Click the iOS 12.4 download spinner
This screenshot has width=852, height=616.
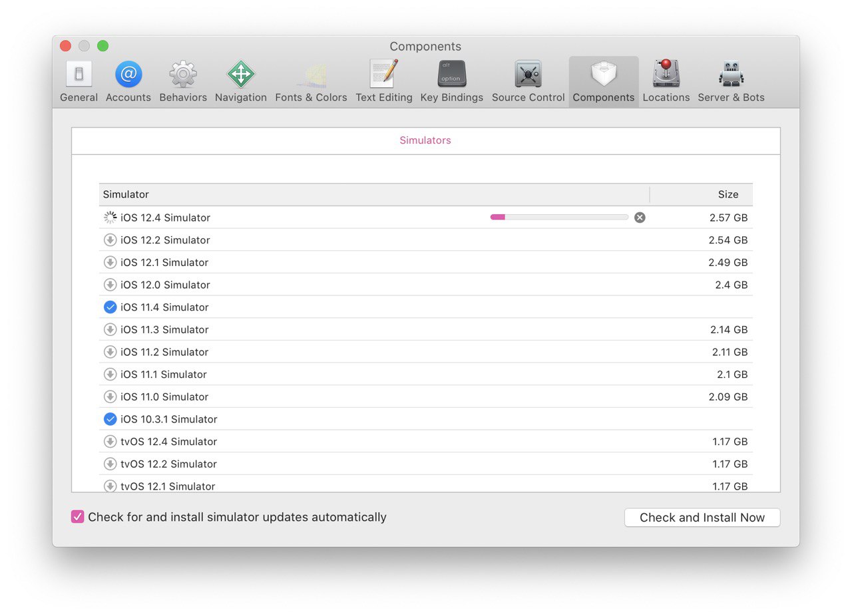(x=110, y=218)
